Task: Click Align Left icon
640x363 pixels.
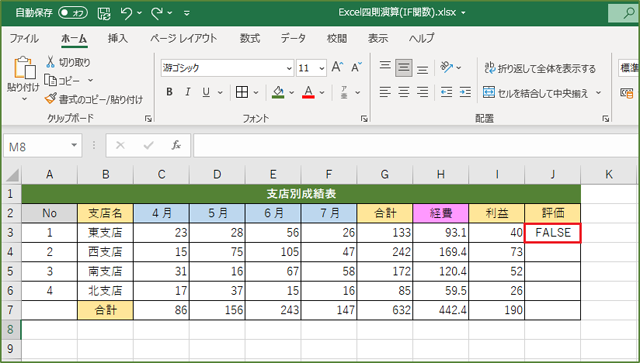Action: tap(385, 92)
